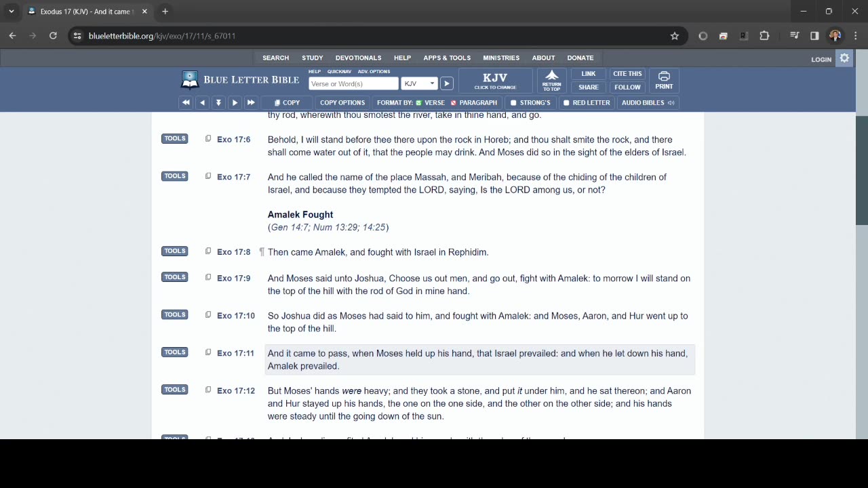Viewport: 868px width, 488px height.
Task: Bookmark this page with star icon
Action: 675,36
